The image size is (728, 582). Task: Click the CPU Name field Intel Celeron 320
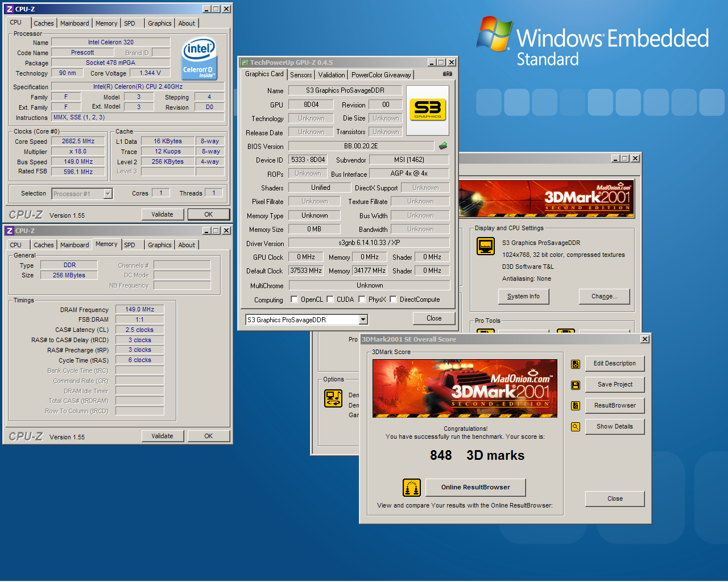point(111,42)
